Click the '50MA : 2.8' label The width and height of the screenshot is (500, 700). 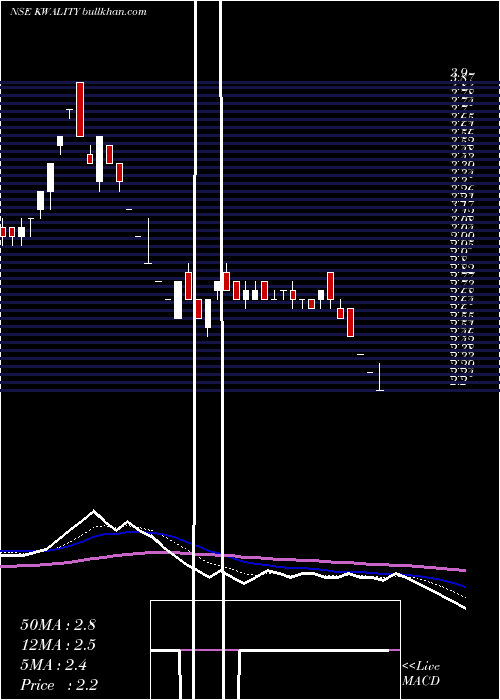coord(58,625)
